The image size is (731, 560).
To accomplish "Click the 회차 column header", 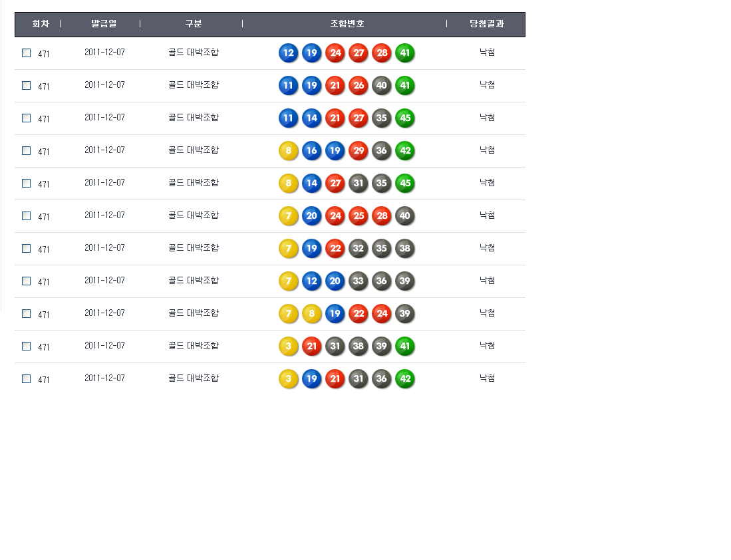I will point(41,24).
